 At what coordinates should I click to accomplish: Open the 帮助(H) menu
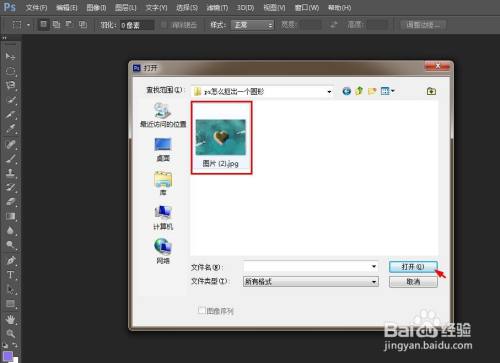tap(339, 7)
